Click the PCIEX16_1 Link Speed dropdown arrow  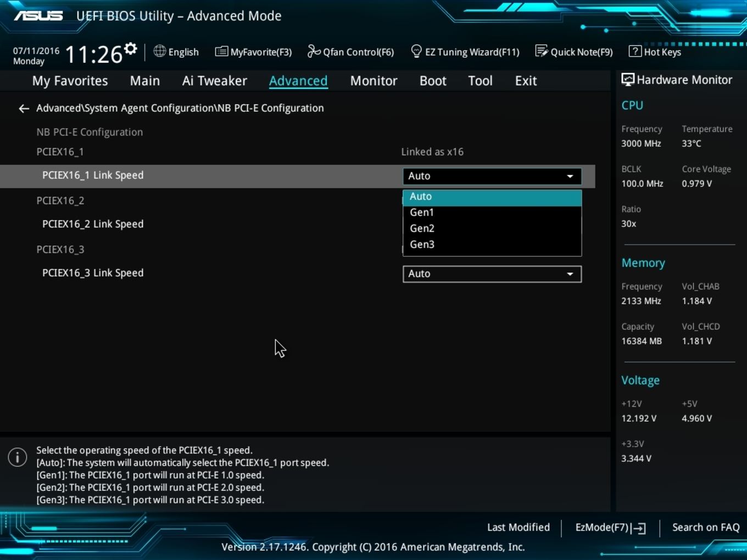point(570,176)
